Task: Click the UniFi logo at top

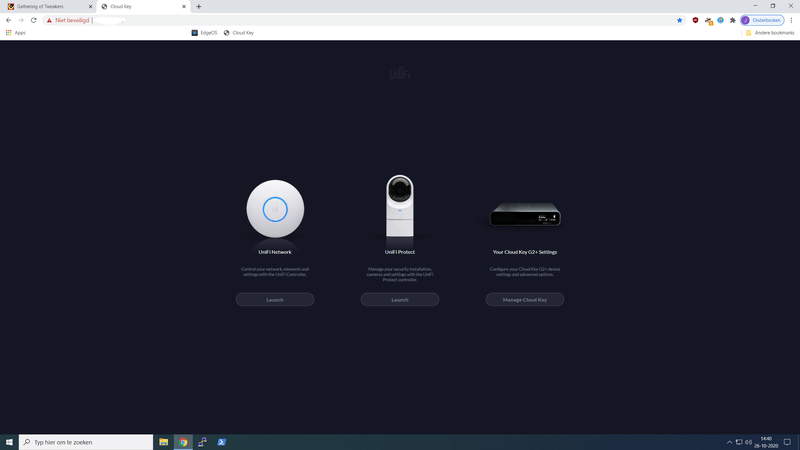Action: (x=399, y=74)
